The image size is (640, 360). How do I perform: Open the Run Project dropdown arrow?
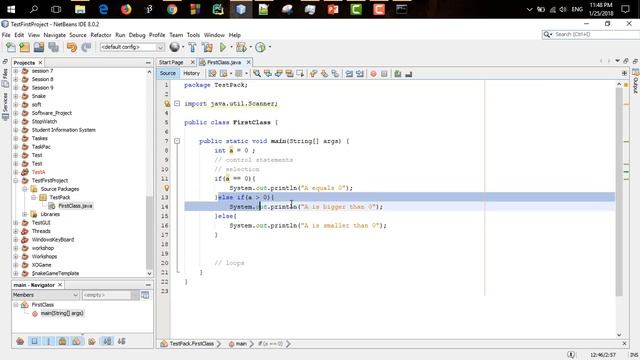231,47
